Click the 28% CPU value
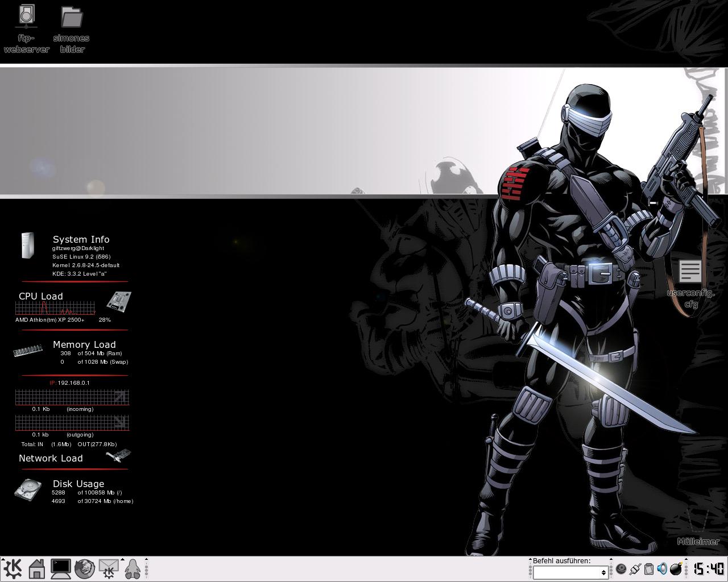The height and width of the screenshot is (582, 728). (x=105, y=320)
